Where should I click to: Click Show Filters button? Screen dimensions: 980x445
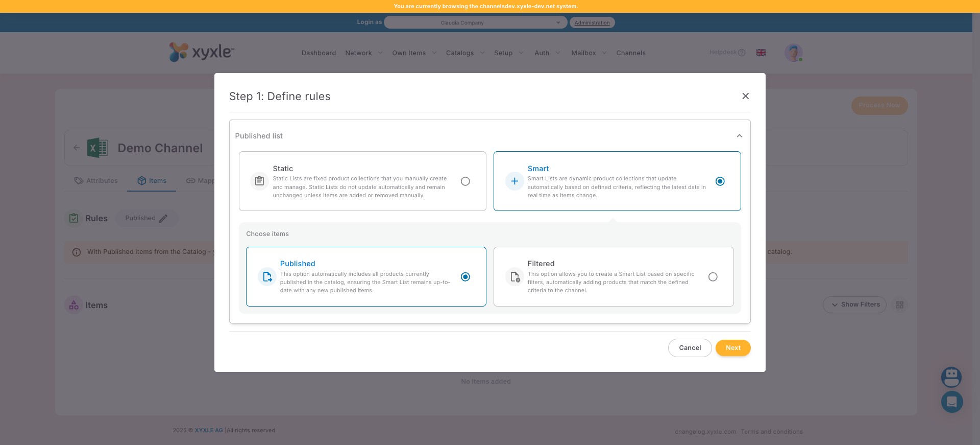point(854,305)
